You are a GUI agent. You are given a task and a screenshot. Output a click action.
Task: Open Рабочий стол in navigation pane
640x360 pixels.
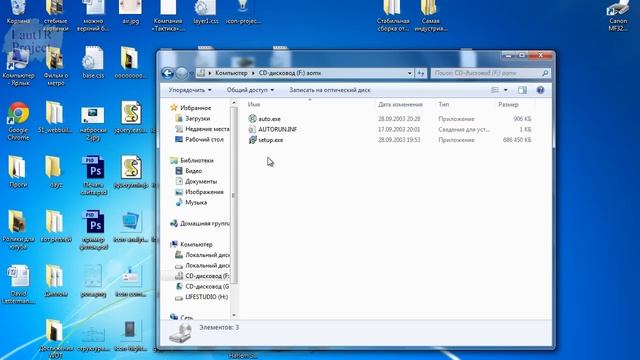[x=204, y=140]
